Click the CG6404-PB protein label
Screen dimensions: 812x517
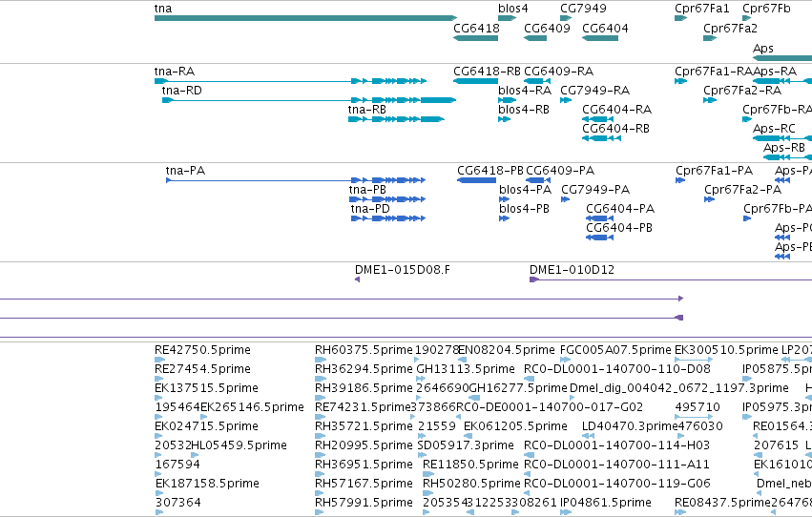click(619, 228)
